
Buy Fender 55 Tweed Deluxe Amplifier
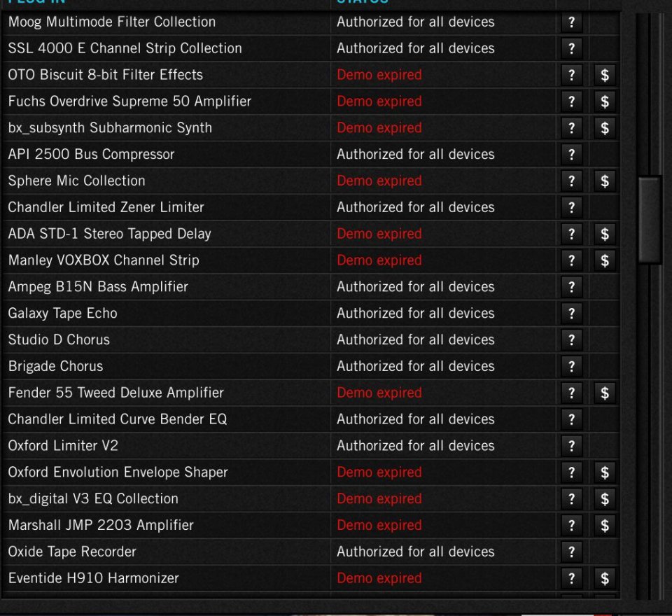[605, 393]
